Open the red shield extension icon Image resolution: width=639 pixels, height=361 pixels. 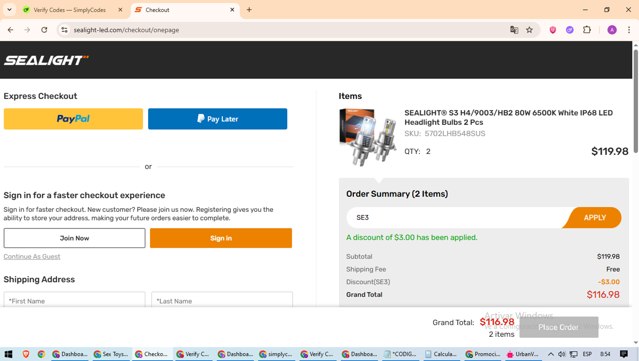pos(553,30)
